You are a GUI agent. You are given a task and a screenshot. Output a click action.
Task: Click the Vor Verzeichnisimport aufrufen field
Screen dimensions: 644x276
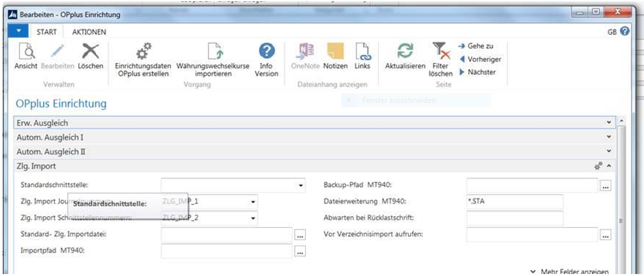(x=532, y=234)
